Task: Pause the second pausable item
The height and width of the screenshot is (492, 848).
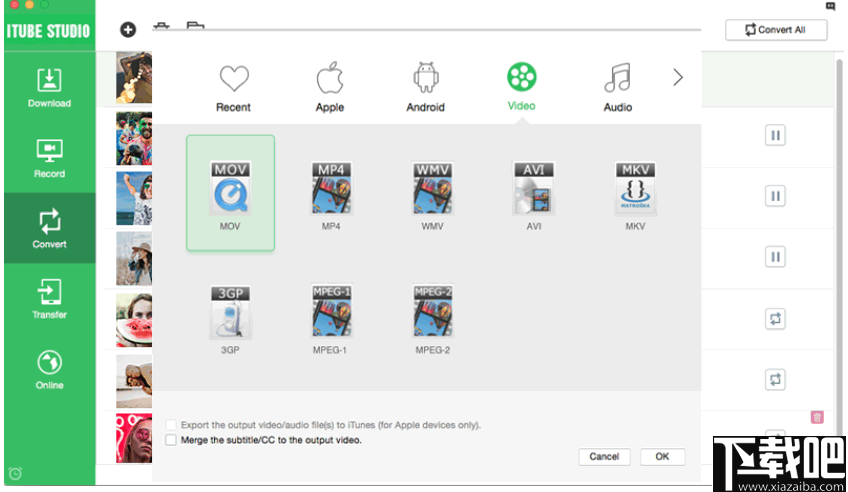Action: tap(775, 196)
